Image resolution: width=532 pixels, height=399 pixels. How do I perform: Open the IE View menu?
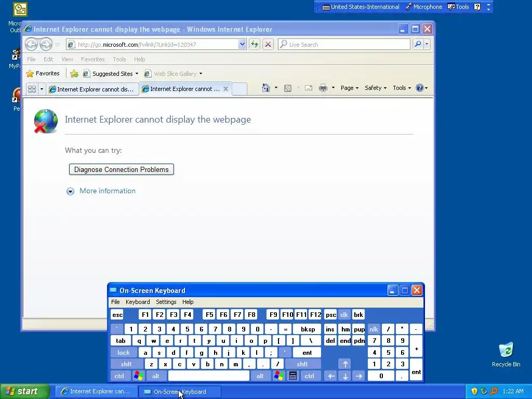coord(67,59)
